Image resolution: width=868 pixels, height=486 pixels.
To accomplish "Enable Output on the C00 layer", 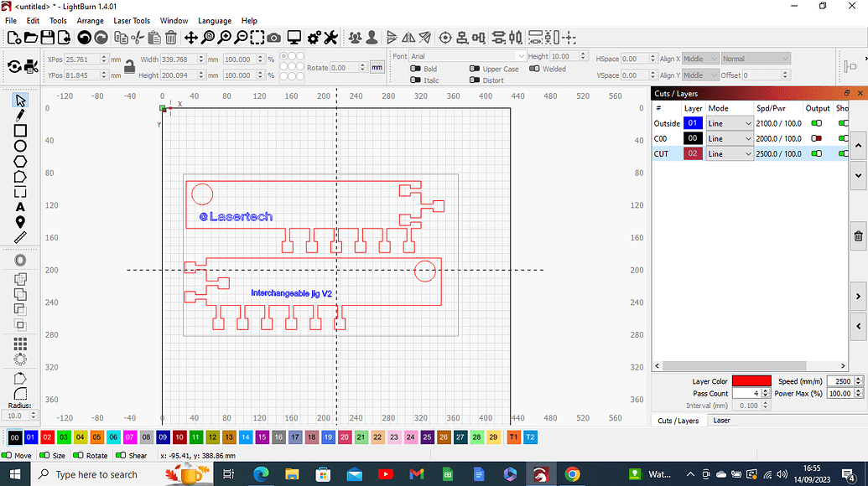I will [x=818, y=138].
